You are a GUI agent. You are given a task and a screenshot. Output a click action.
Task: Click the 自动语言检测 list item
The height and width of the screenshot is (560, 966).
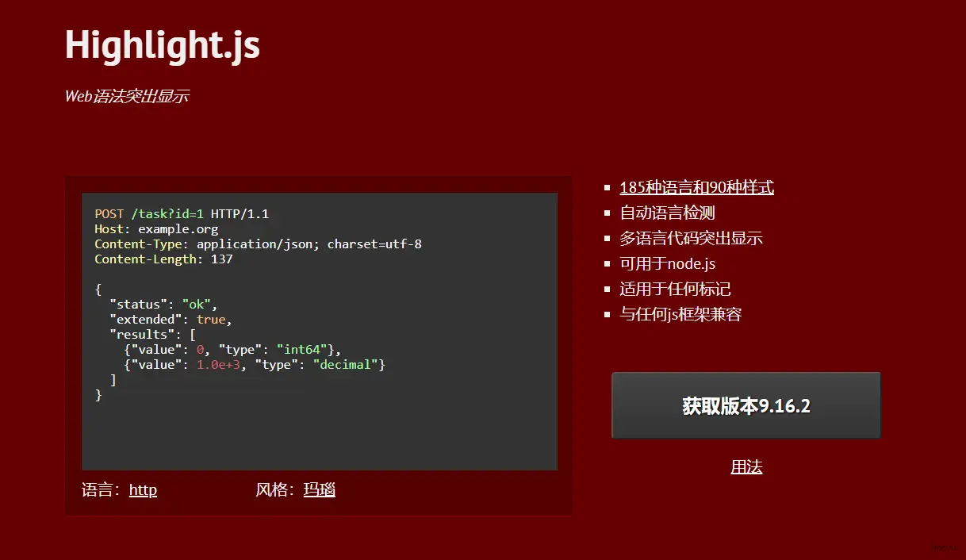tap(667, 213)
